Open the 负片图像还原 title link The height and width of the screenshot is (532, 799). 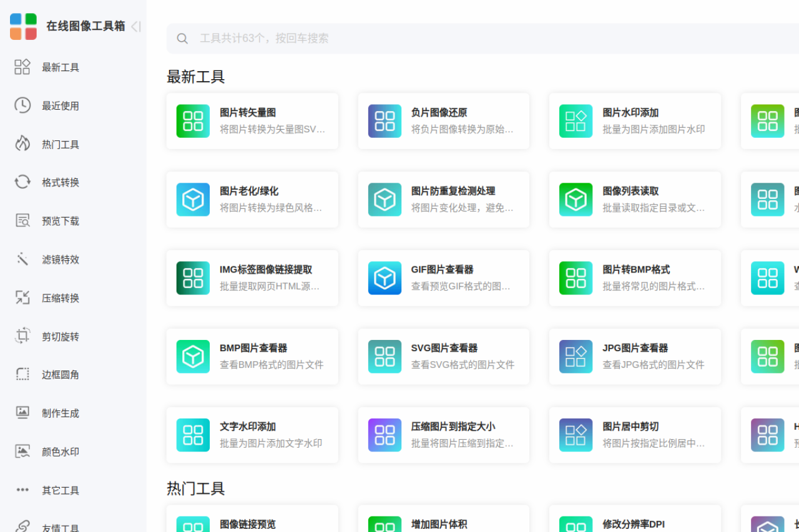pyautogui.click(x=439, y=113)
